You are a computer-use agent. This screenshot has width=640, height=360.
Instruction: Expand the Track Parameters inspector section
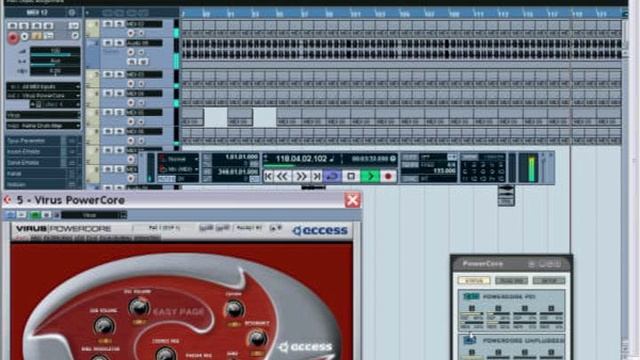point(43,141)
